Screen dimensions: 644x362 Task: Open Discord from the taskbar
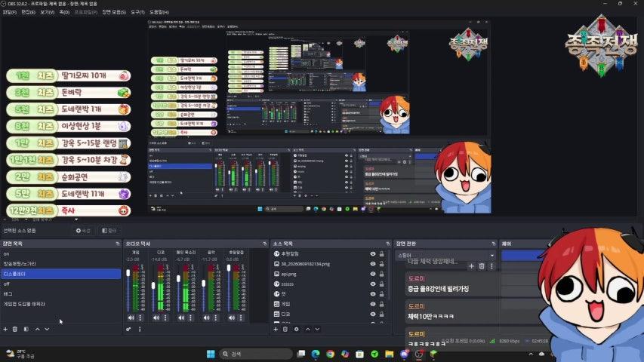click(x=404, y=354)
